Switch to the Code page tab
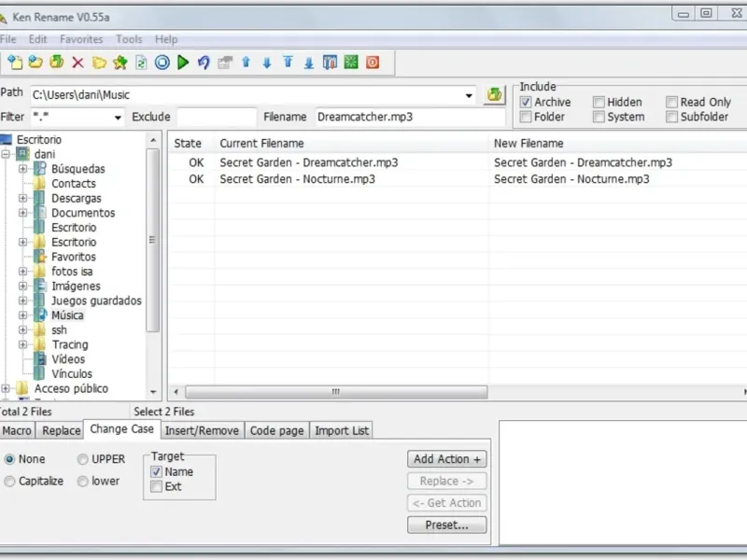The height and width of the screenshot is (560, 747). click(276, 430)
